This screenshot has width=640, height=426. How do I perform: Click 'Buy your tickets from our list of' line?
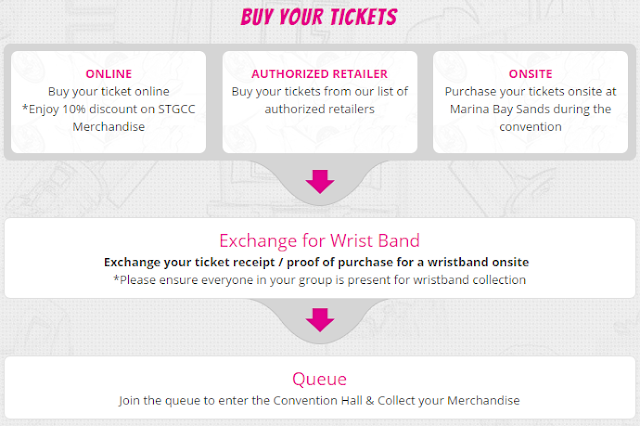click(x=319, y=91)
